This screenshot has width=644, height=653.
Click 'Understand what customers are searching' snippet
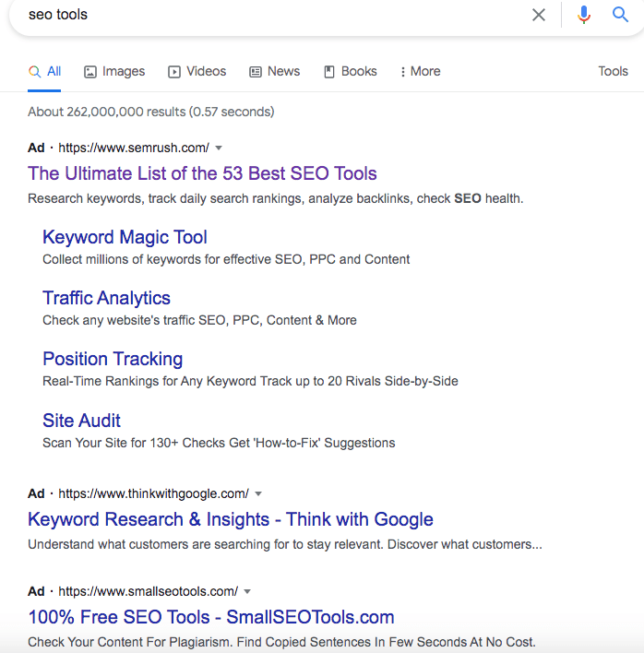(x=285, y=545)
